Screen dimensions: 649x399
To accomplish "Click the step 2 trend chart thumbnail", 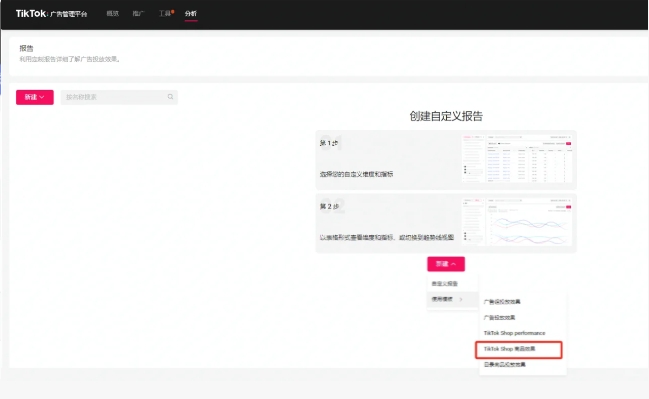I will tap(517, 222).
